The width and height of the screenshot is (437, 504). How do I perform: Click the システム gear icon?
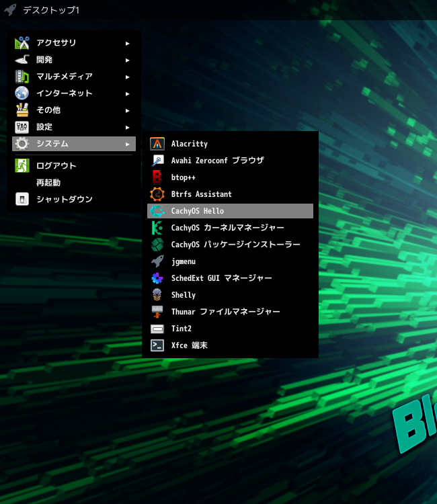point(22,144)
